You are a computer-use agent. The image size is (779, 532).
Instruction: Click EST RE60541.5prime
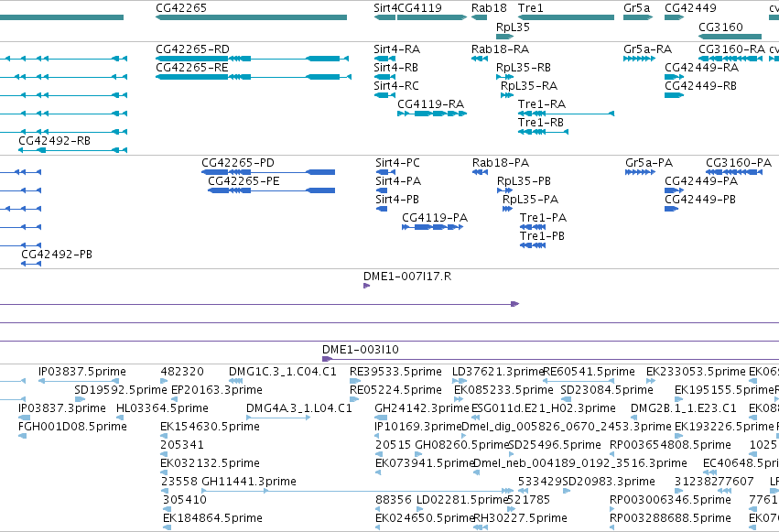click(579, 381)
